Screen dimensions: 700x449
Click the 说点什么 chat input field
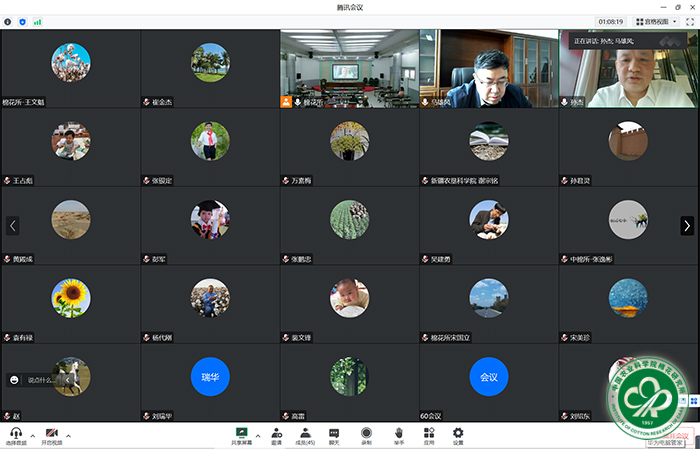[x=40, y=380]
